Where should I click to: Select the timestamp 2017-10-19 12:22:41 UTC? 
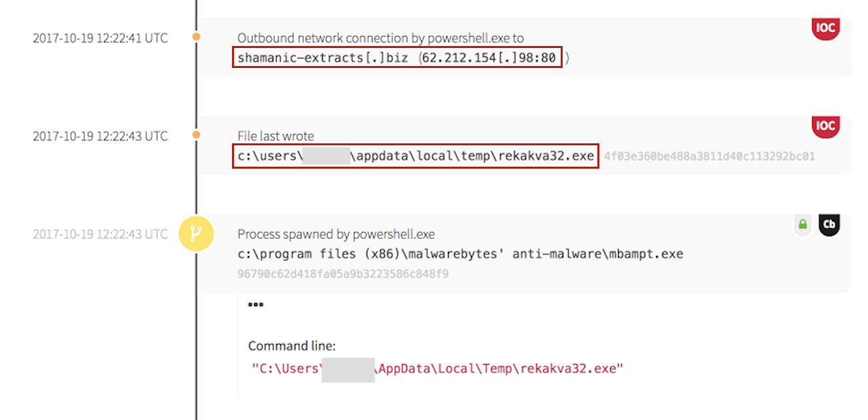101,38
